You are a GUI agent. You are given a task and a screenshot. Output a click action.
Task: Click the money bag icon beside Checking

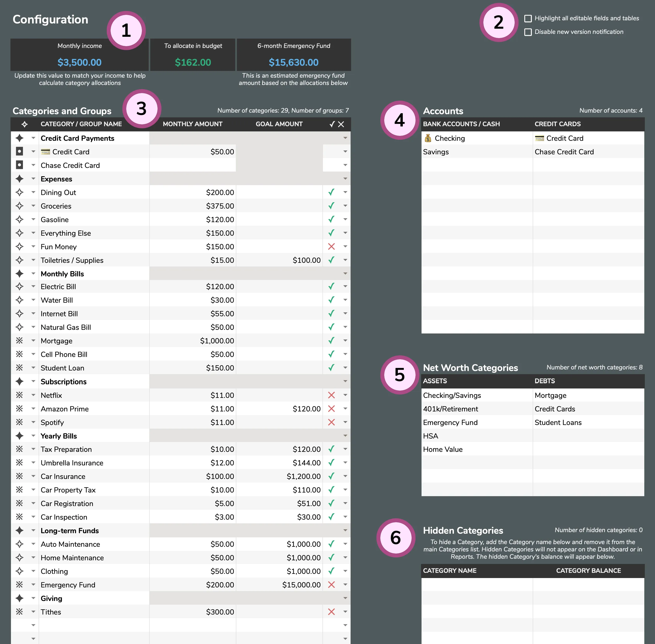(x=428, y=138)
